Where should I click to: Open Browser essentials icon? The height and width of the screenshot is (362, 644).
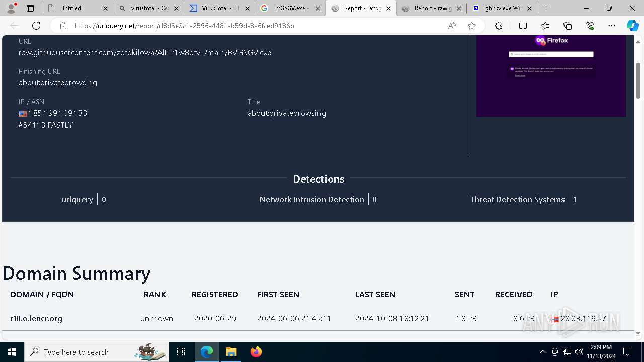[590, 26]
